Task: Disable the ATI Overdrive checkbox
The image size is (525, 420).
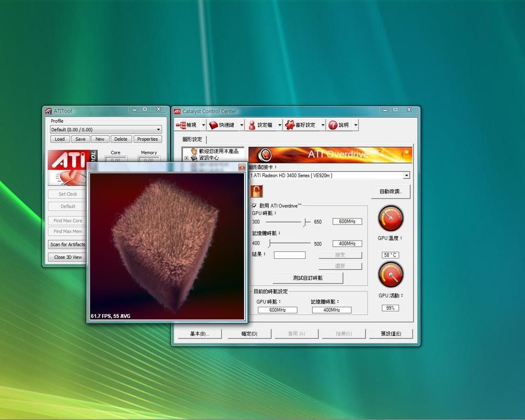Action: 254,206
